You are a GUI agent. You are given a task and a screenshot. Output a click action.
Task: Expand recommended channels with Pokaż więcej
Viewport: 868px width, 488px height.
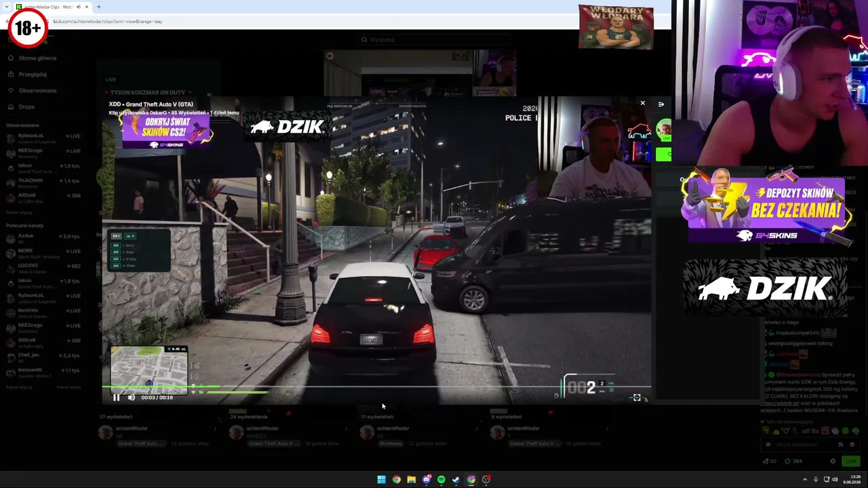tap(19, 387)
